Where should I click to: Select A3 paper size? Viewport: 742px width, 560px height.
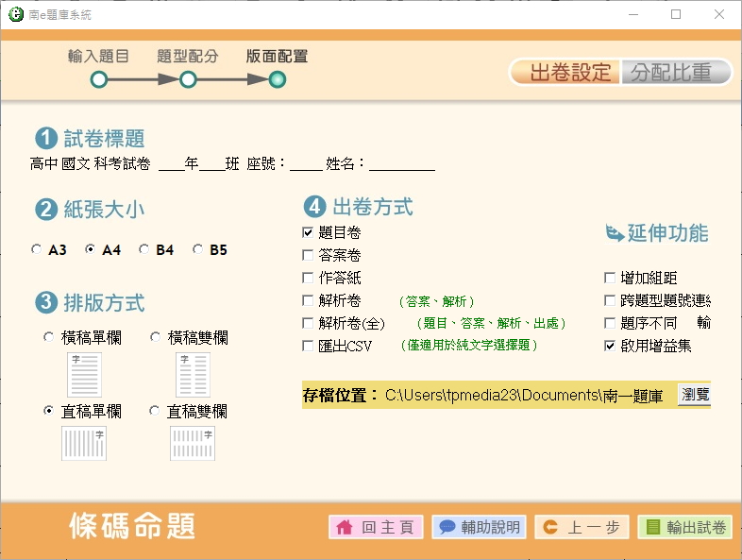point(37,250)
